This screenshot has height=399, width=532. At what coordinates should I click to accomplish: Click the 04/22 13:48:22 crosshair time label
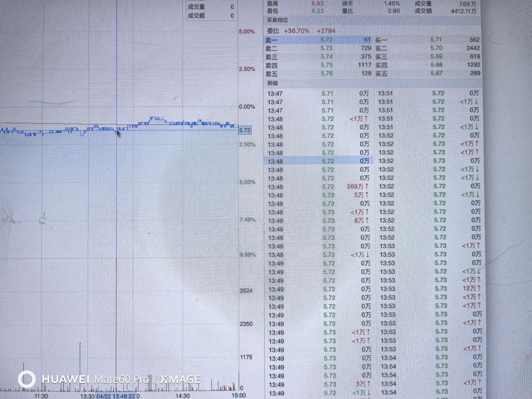click(x=116, y=396)
